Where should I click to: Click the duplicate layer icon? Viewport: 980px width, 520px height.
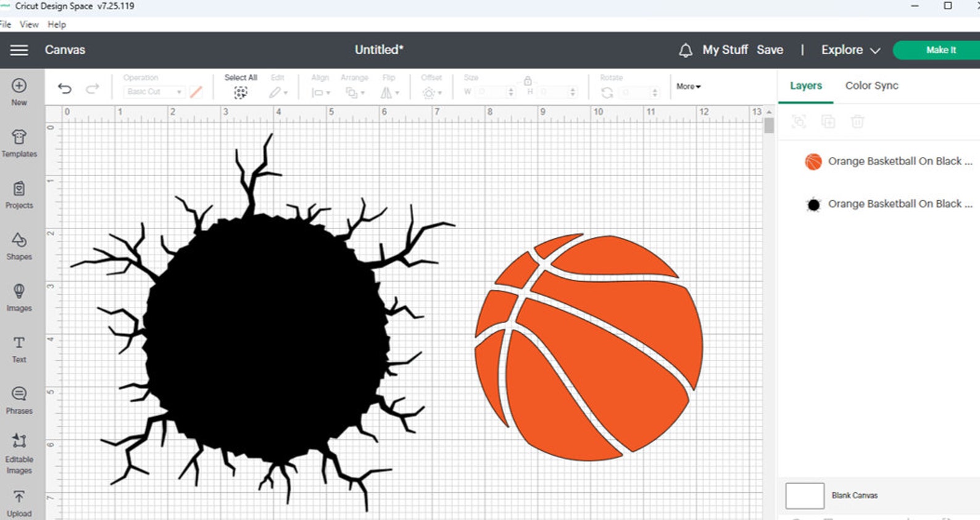click(828, 122)
